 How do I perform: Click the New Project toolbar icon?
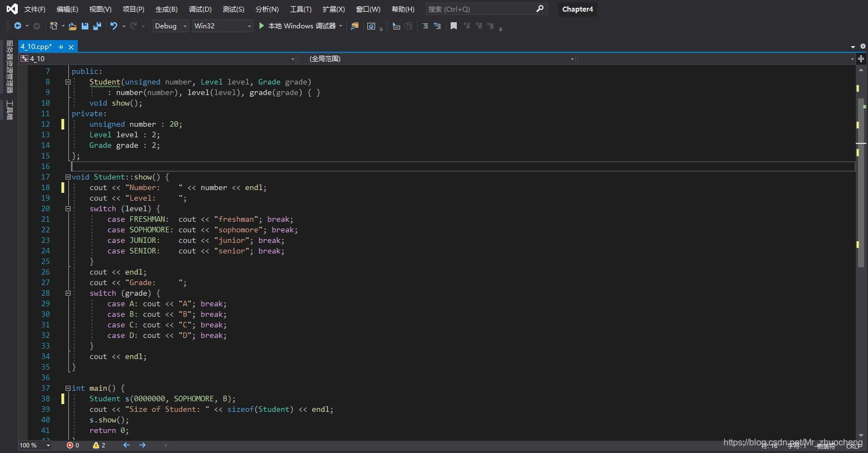click(53, 26)
